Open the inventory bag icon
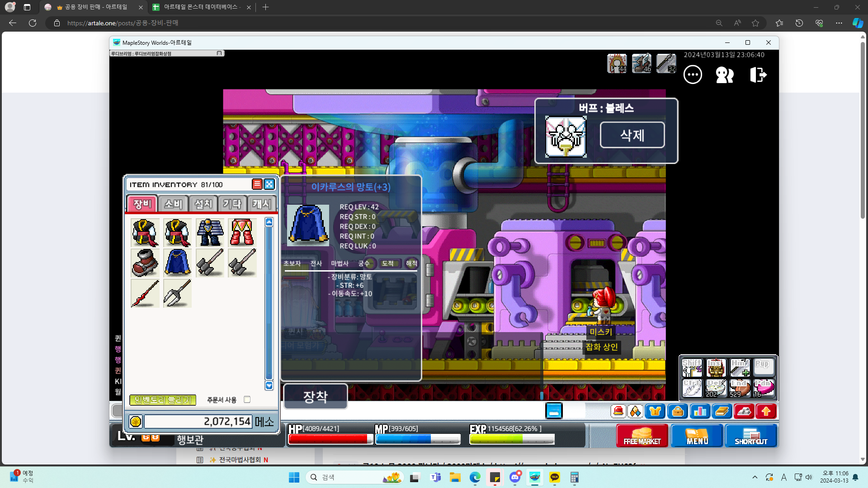 pyautogui.click(x=678, y=411)
